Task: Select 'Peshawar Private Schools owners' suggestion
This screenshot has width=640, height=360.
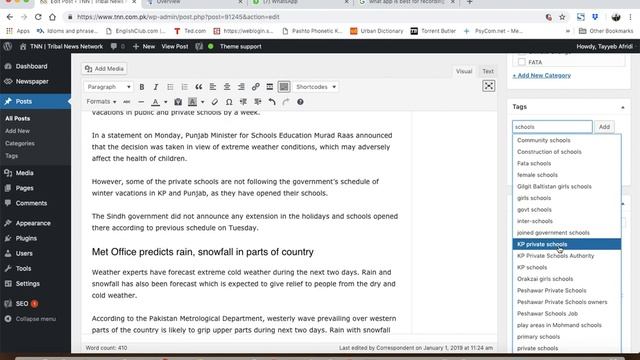Action: (567, 302)
